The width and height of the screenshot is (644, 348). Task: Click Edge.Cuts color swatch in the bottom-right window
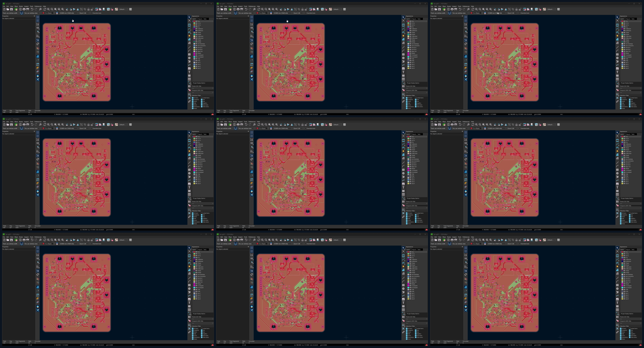[x=622, y=282]
